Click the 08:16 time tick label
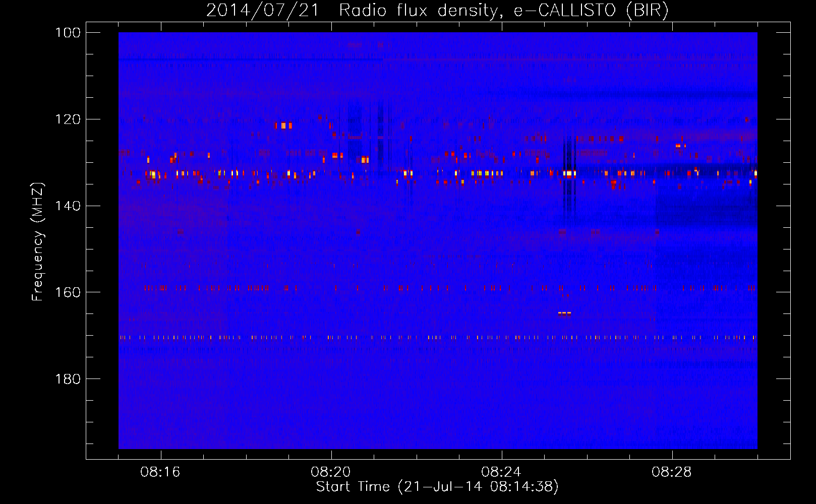 click(160, 472)
